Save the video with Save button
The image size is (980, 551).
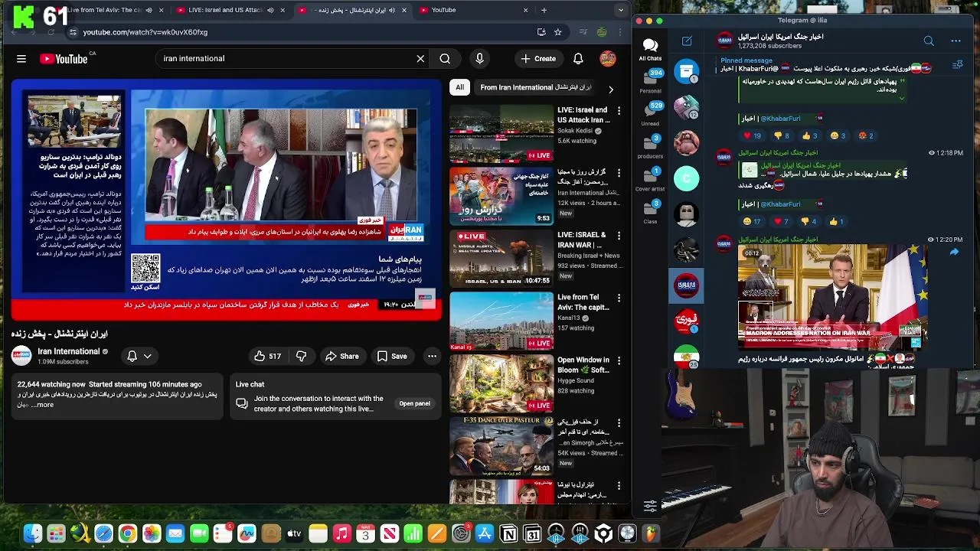point(391,356)
